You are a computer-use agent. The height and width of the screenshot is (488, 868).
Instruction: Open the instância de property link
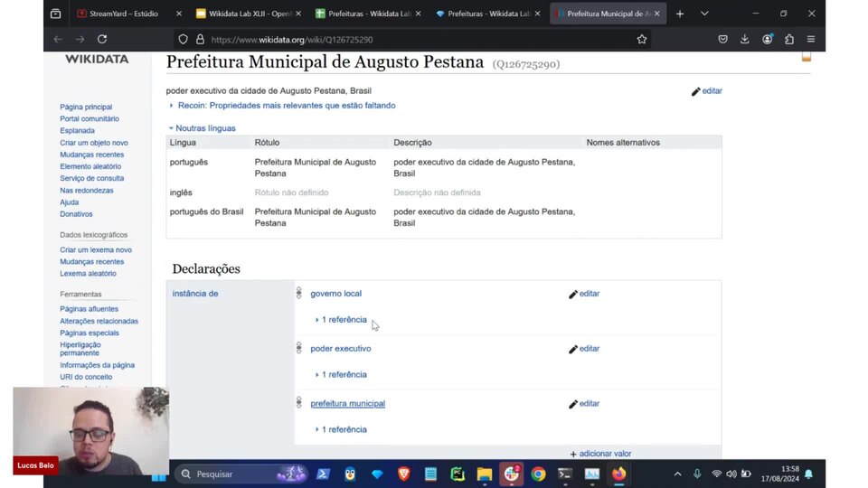pos(195,293)
